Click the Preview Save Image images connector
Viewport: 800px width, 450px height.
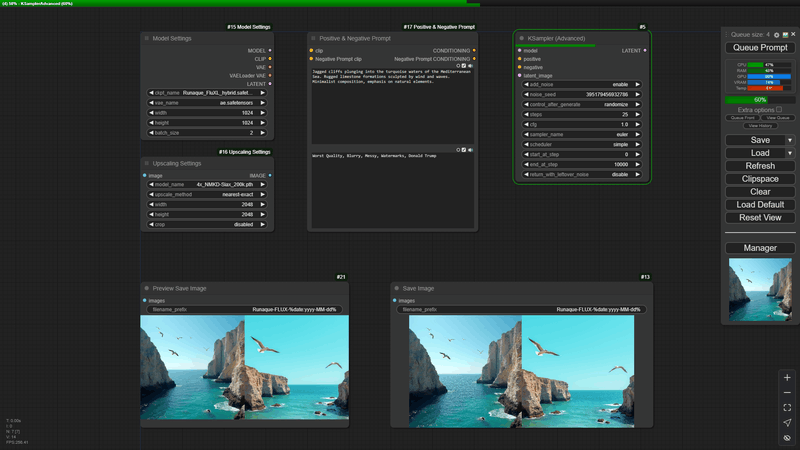pos(145,301)
